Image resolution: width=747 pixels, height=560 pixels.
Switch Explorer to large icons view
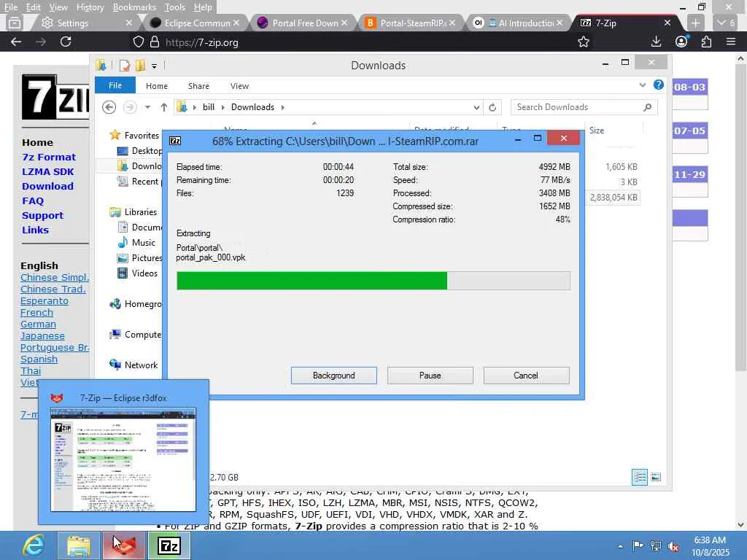coord(656,477)
